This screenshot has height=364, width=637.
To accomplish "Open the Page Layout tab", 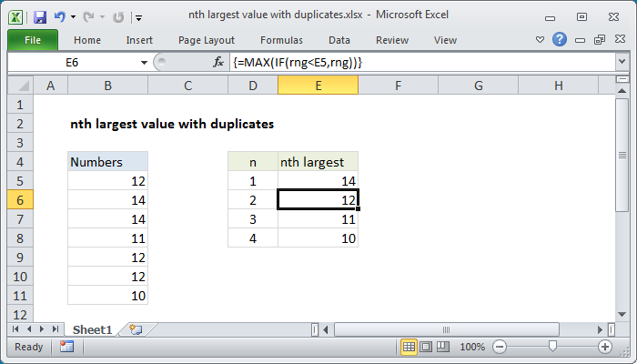I will (207, 40).
